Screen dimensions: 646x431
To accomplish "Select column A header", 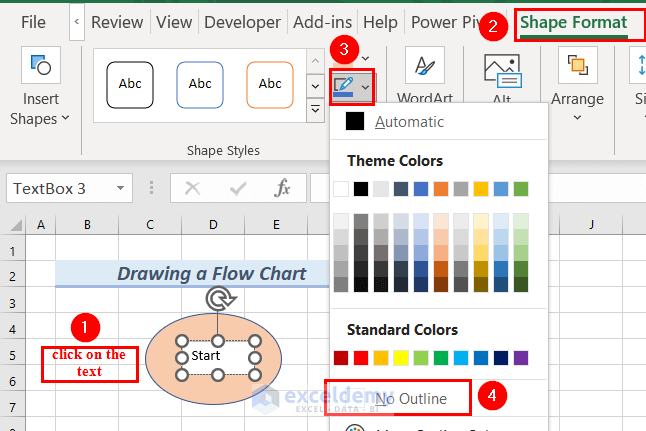I will click(41, 225).
